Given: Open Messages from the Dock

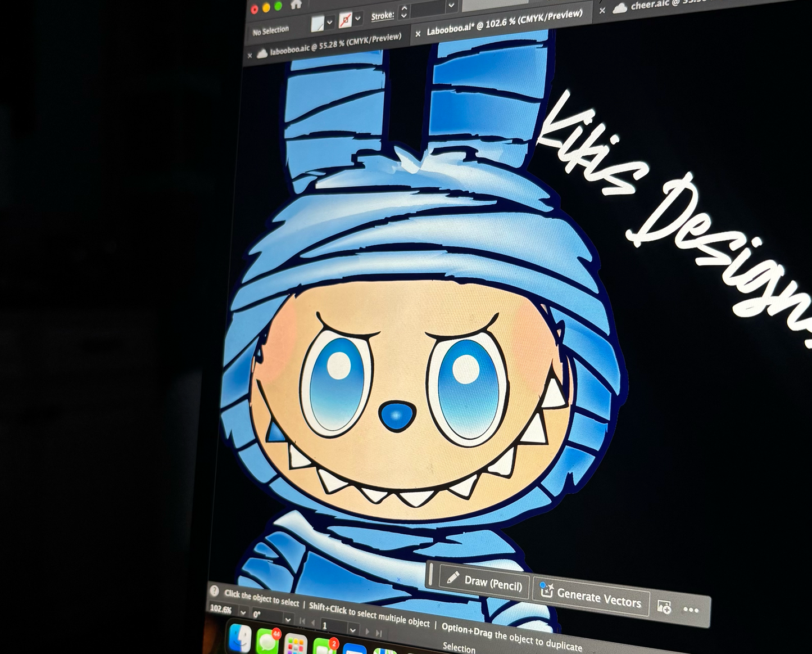Looking at the screenshot, I should pyautogui.click(x=267, y=642).
